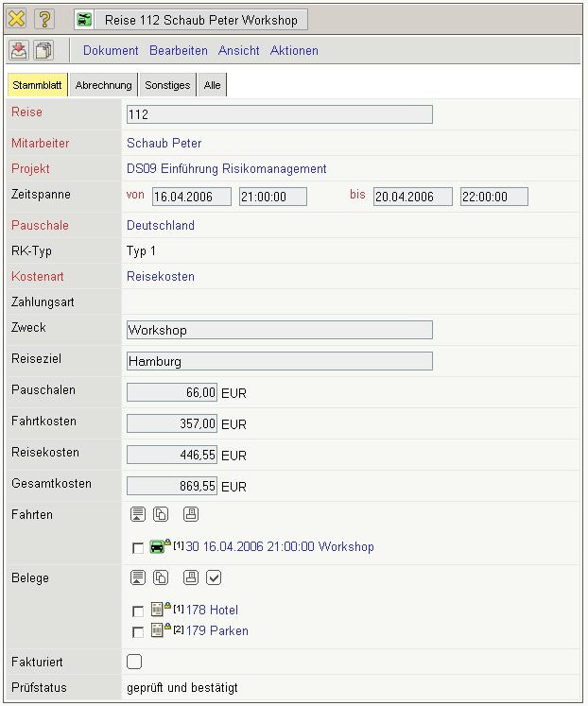Click the yellow X close icon
The image size is (588, 706).
point(16,20)
